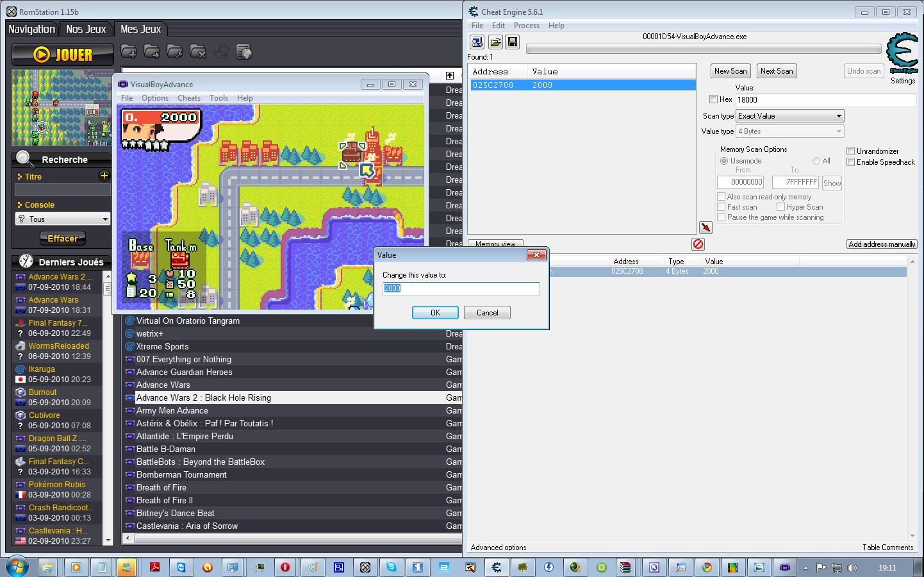The width and height of the screenshot is (924, 577).
Task: Open the Value type 4 Bytes dropdown
Action: click(x=790, y=131)
